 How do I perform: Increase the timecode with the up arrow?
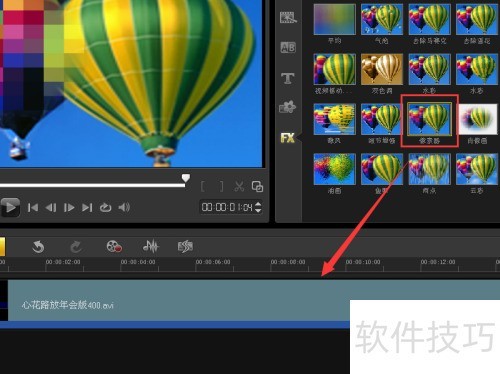point(258,204)
